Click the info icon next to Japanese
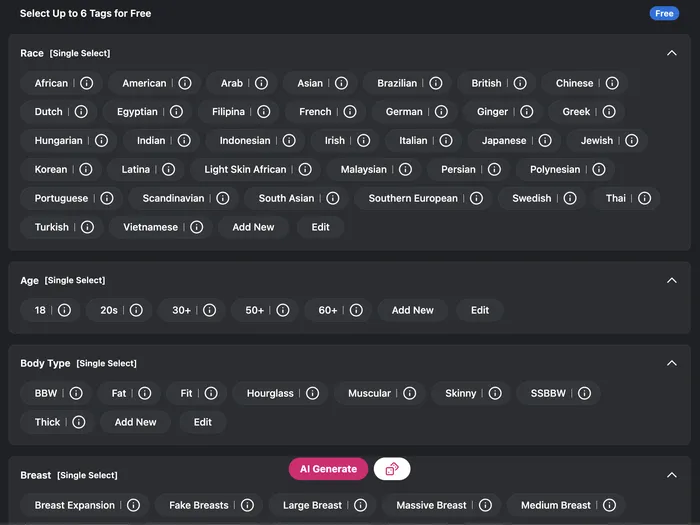This screenshot has width=700, height=525. click(545, 141)
